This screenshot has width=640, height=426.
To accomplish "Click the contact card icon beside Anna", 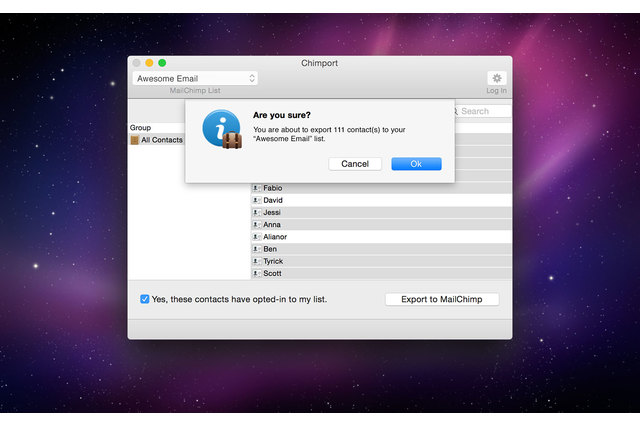I will [257, 225].
